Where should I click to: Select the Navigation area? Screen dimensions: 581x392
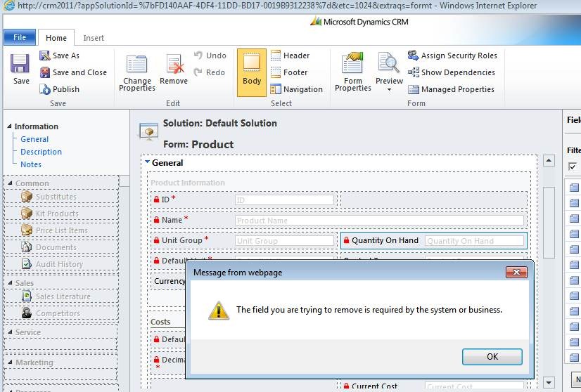[296, 89]
